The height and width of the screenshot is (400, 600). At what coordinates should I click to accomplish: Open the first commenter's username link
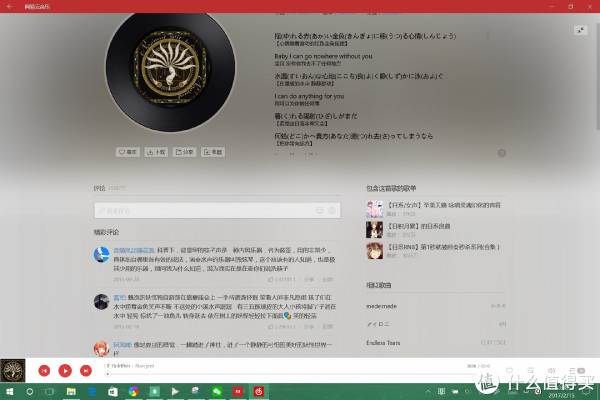pos(134,250)
